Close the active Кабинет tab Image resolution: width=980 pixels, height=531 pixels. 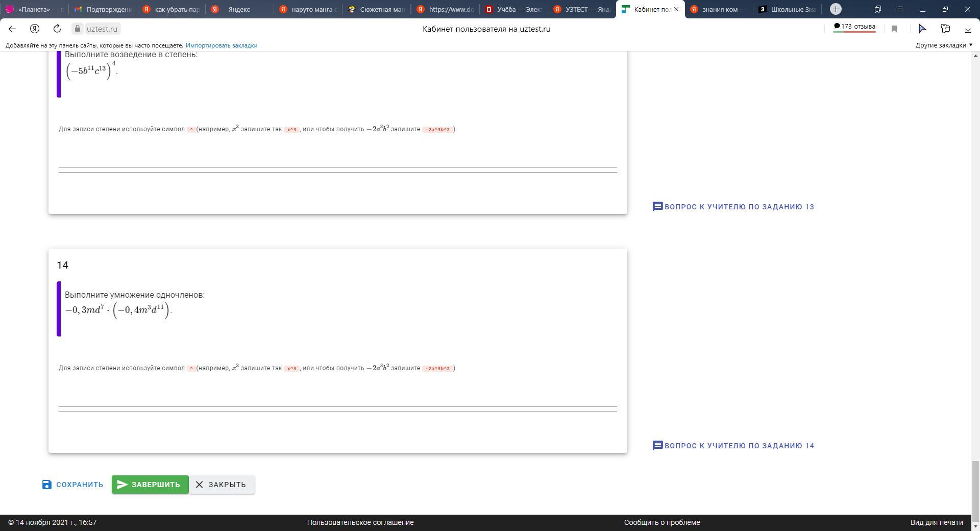coord(676,9)
